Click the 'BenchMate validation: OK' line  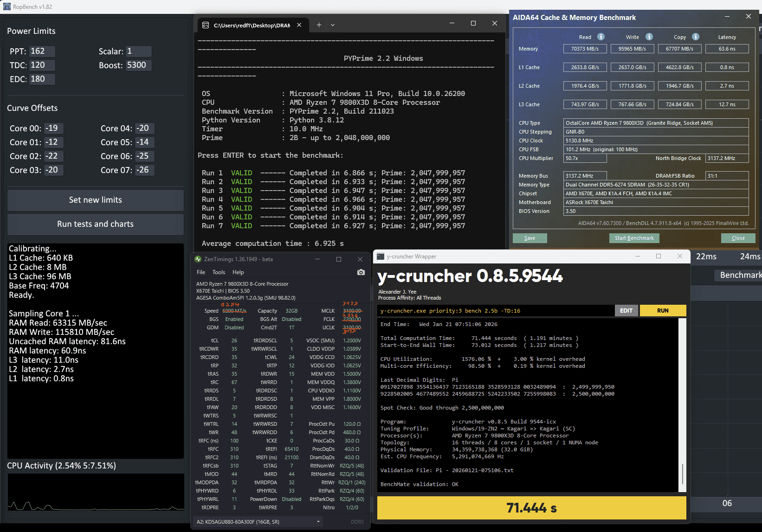(420, 484)
